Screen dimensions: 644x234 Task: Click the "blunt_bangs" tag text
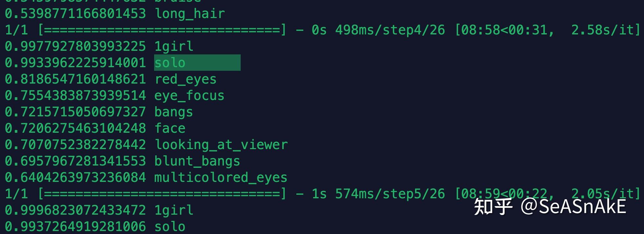tap(197, 161)
